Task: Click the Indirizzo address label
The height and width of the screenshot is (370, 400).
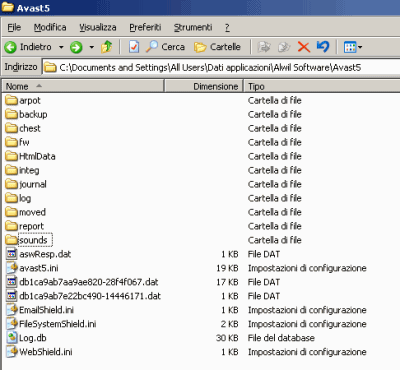Action: point(21,67)
